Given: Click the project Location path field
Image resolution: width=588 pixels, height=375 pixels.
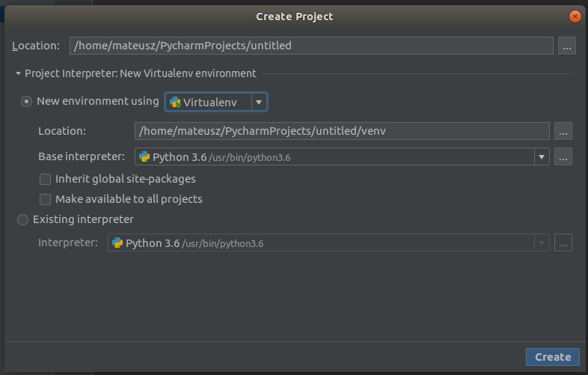Looking at the screenshot, I should click(311, 46).
